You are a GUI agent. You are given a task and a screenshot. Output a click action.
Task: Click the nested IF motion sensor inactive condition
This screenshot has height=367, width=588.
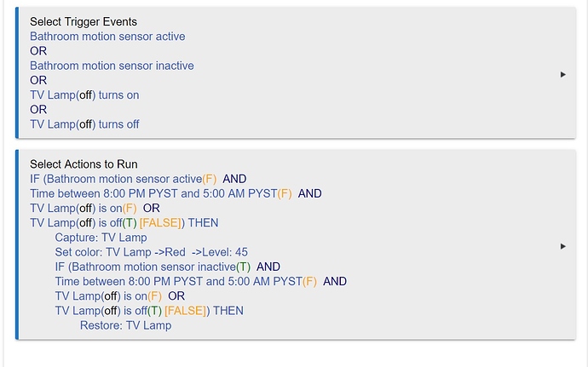(166, 267)
